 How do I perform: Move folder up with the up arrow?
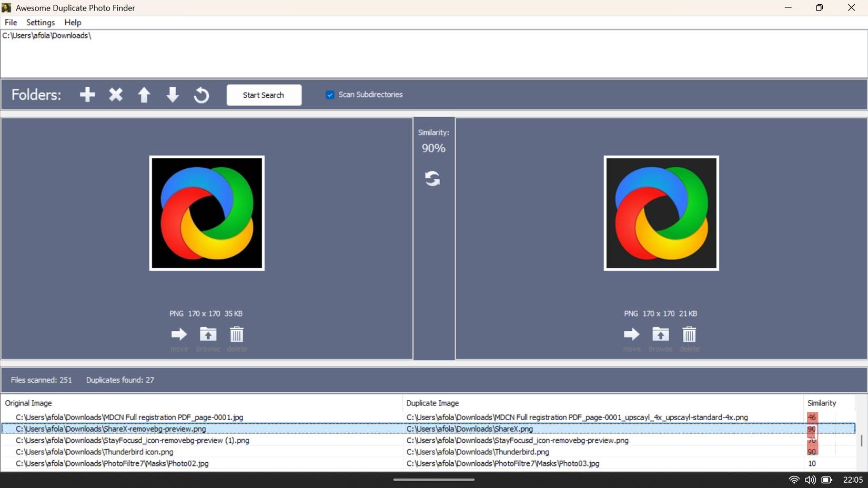[144, 95]
